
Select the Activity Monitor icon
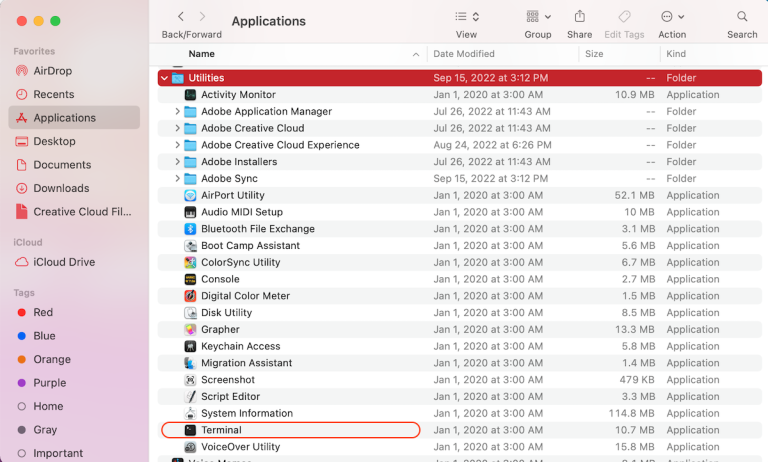190,95
